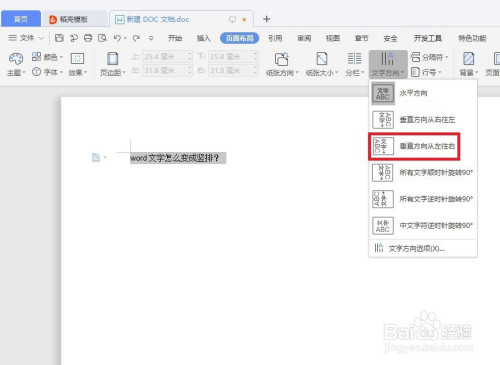Open the 安全 ribbon tab
The image size is (500, 365).
[x=390, y=38]
